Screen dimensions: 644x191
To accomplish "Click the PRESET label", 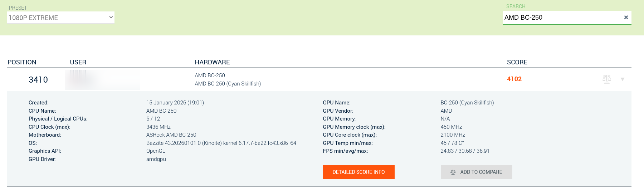I will (18, 8).
